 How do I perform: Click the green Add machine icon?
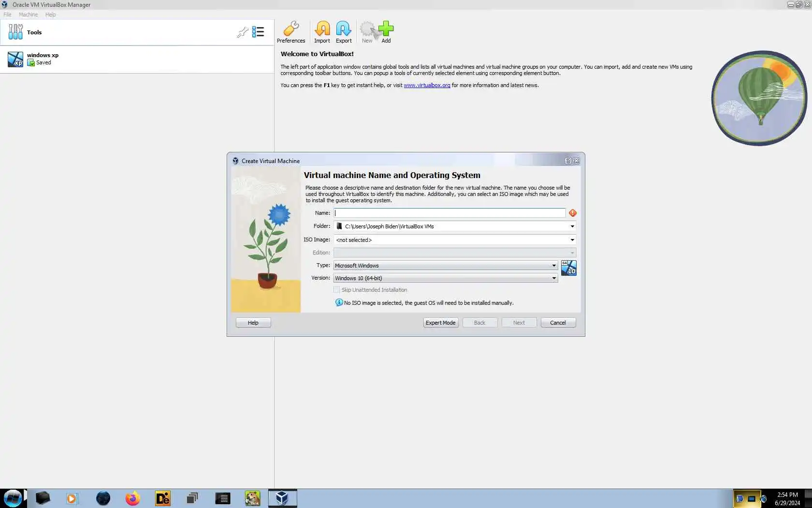pyautogui.click(x=386, y=32)
